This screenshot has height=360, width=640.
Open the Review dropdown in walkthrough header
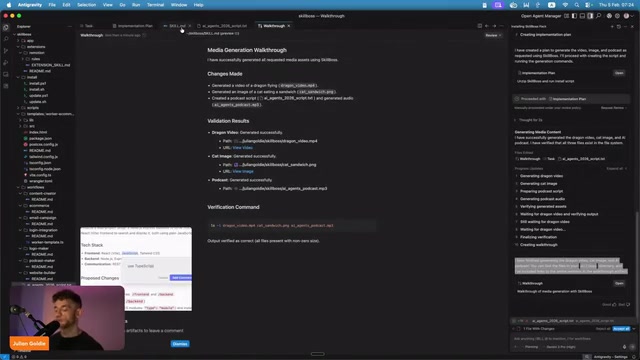tap(493, 36)
